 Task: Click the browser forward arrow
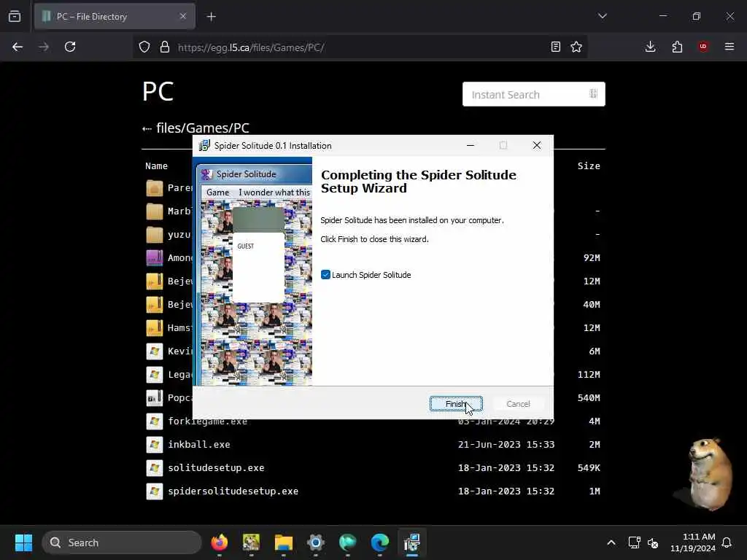click(44, 47)
